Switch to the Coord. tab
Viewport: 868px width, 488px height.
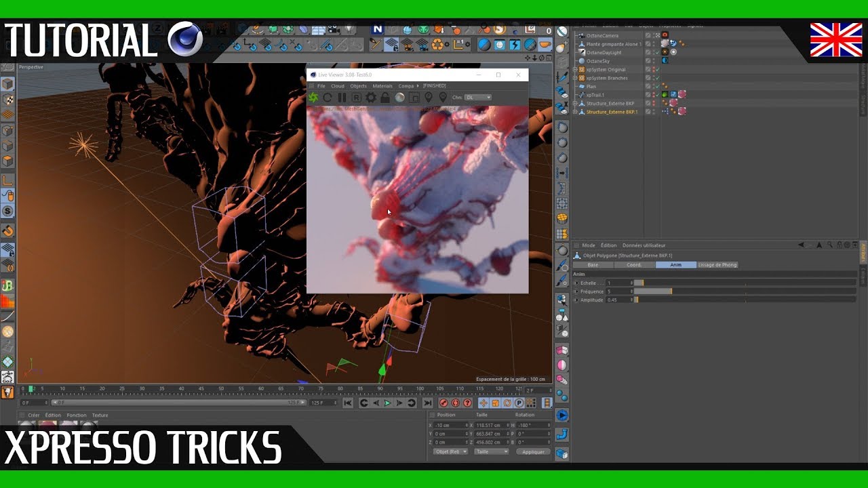634,265
